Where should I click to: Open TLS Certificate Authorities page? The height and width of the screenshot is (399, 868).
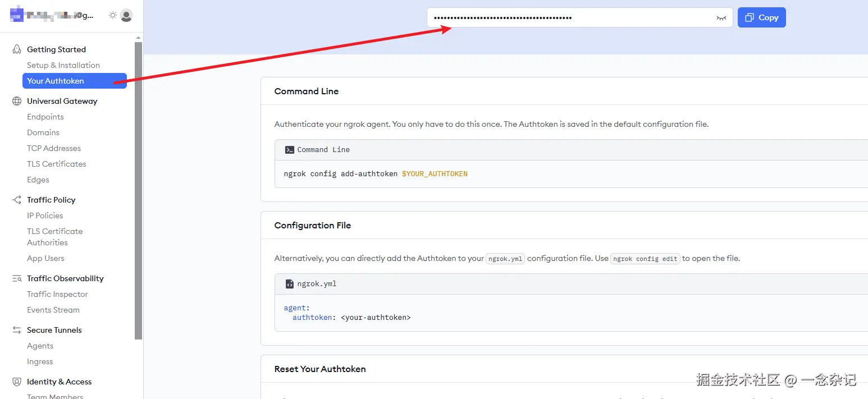(55, 237)
